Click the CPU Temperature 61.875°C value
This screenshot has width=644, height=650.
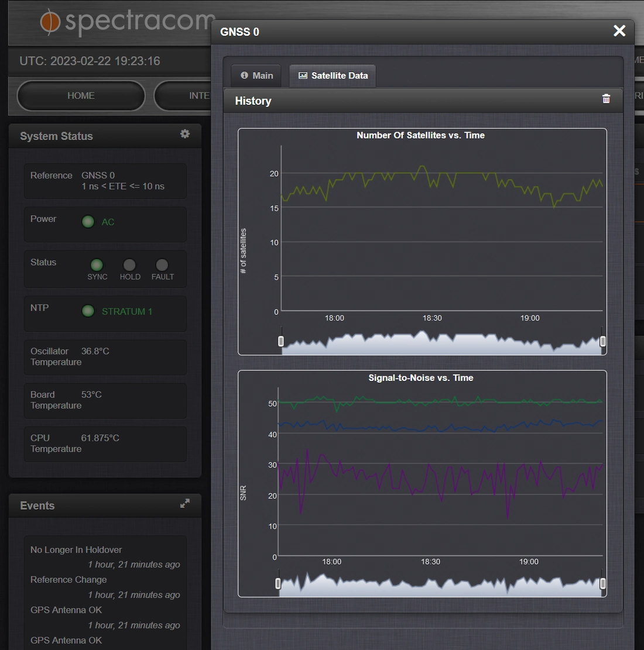100,438
